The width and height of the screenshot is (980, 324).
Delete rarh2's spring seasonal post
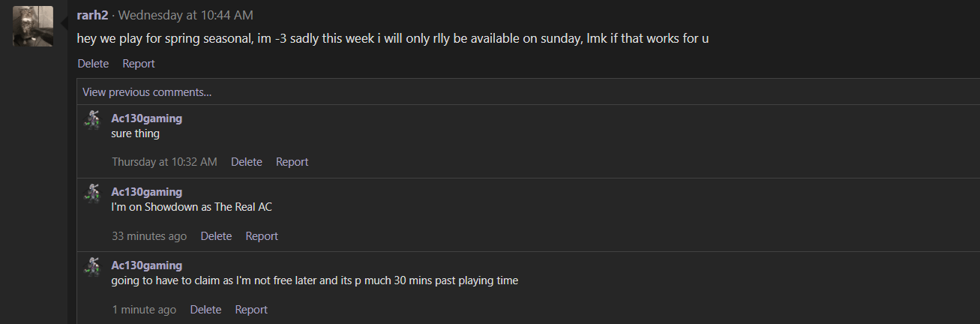[93, 64]
